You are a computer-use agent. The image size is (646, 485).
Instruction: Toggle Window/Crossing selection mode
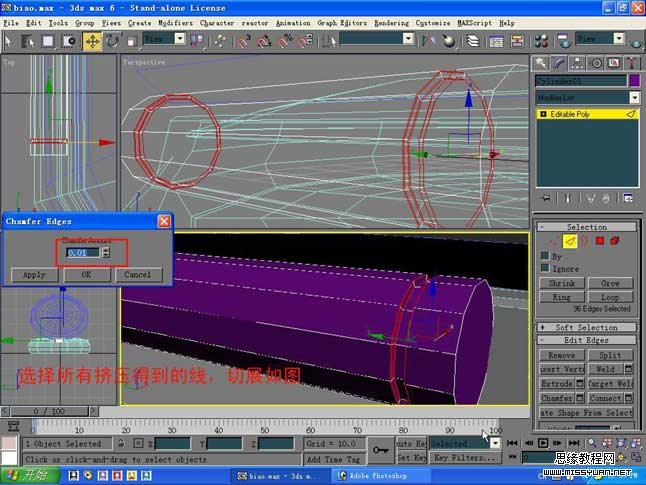[68, 41]
